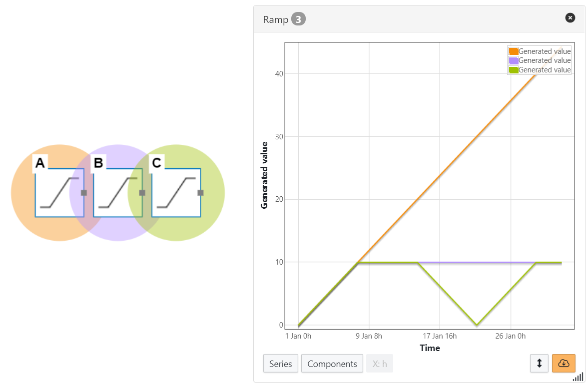Open the Components options
The height and width of the screenshot is (383, 588).
(332, 364)
